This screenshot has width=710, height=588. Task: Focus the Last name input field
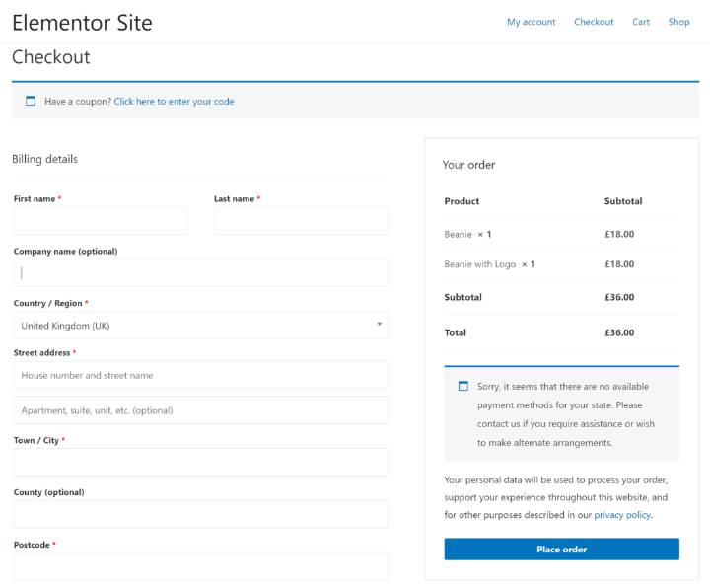point(301,221)
